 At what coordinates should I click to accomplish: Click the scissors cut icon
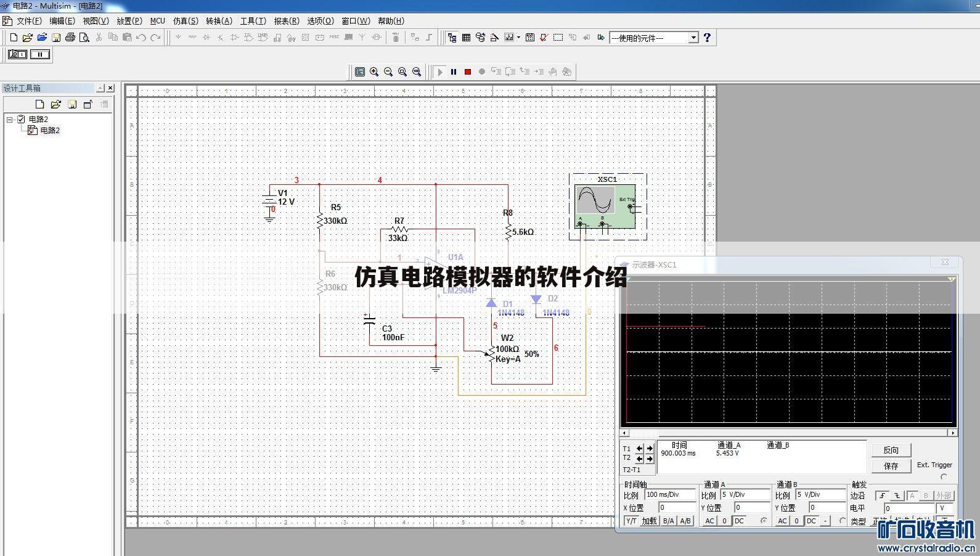(x=99, y=38)
